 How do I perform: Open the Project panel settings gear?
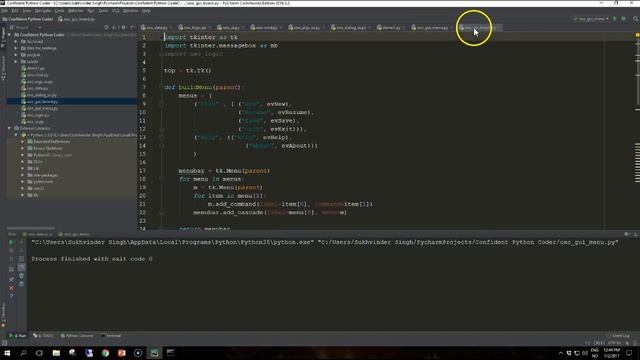pos(124,27)
